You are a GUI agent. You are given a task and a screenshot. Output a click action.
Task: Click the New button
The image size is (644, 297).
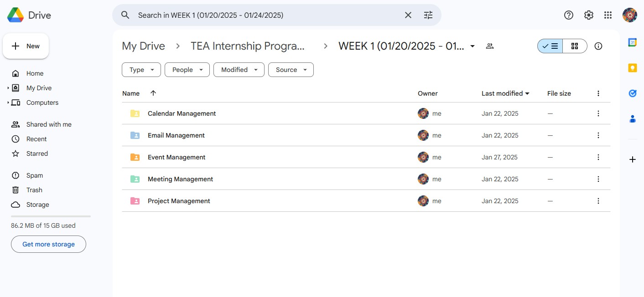click(26, 46)
